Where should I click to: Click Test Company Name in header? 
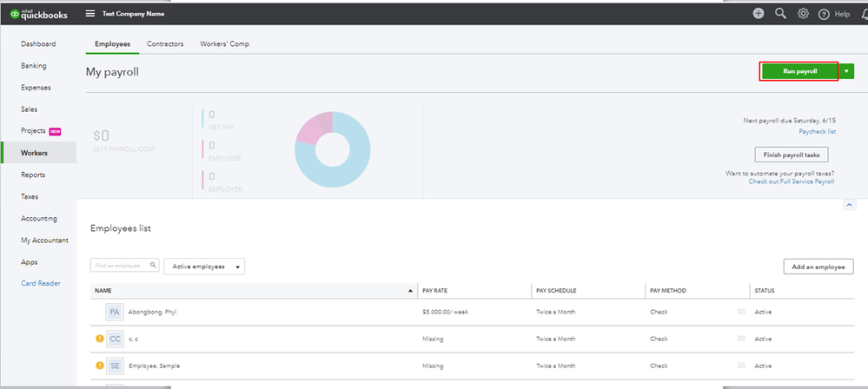[x=133, y=14]
